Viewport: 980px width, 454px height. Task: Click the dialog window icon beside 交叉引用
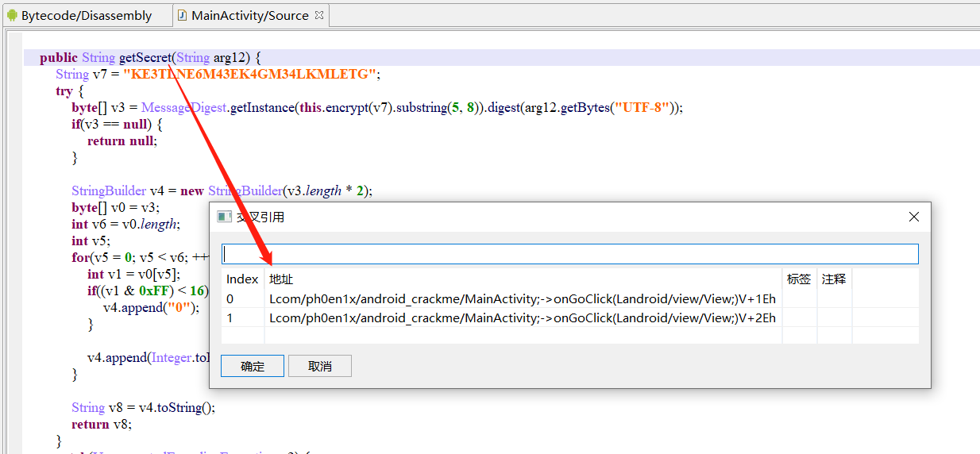[x=224, y=217]
